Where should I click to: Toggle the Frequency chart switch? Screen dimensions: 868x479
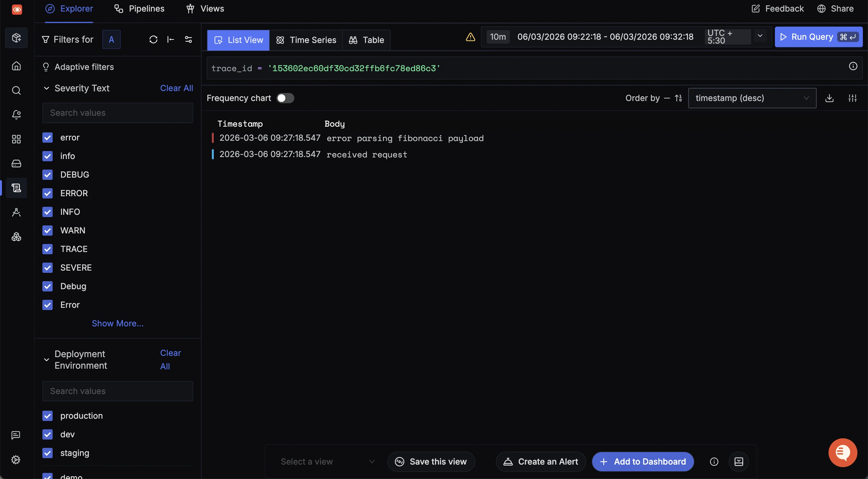[285, 98]
